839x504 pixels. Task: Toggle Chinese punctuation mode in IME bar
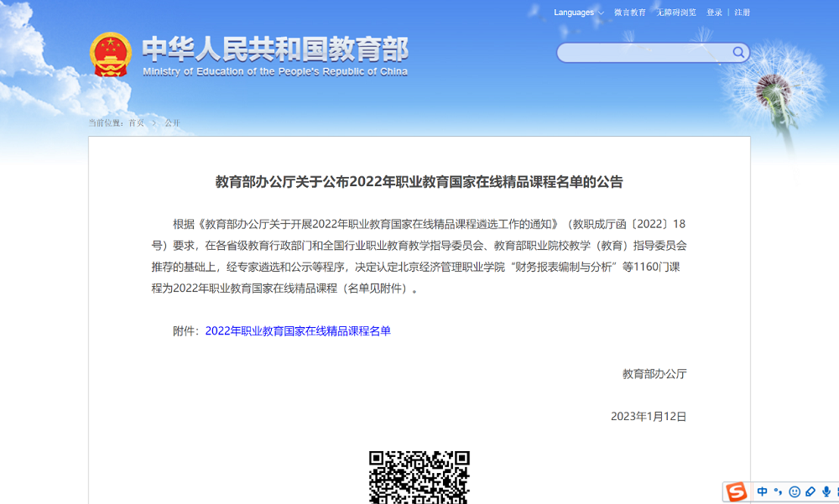click(x=779, y=492)
